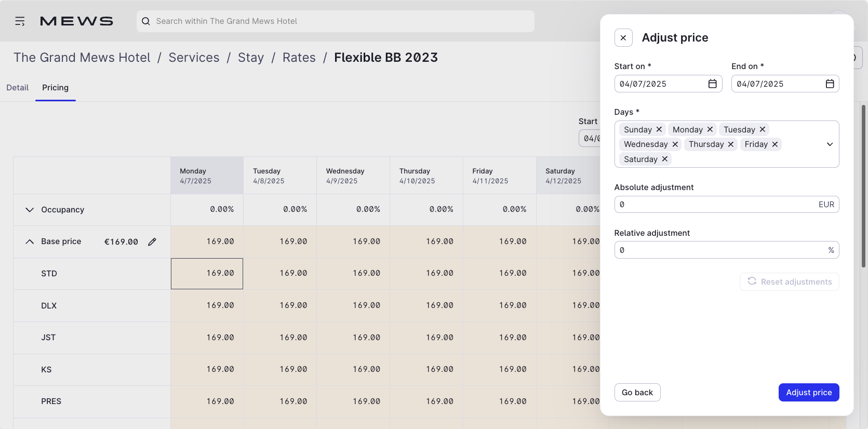Click the Relative adjustment percent field
The image size is (868, 429).
pos(727,250)
